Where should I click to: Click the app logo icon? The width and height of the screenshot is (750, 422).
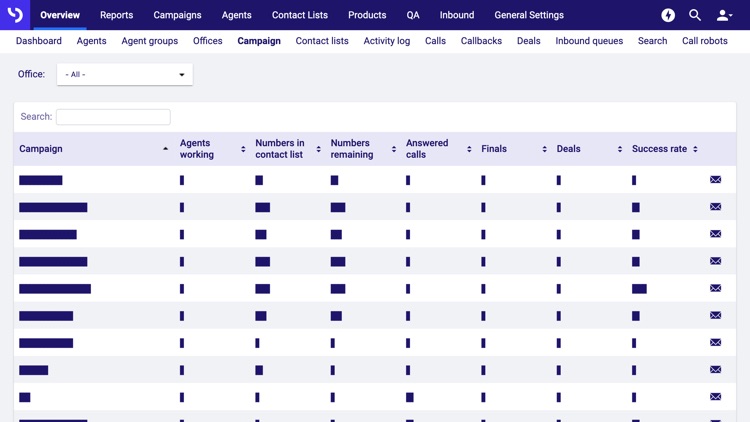[15, 15]
